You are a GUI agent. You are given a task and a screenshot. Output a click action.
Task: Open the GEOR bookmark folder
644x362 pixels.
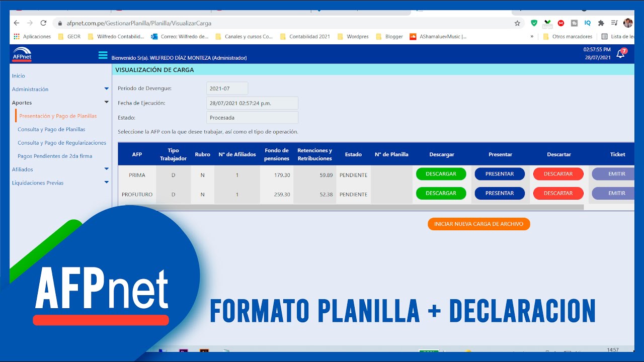pos(69,37)
